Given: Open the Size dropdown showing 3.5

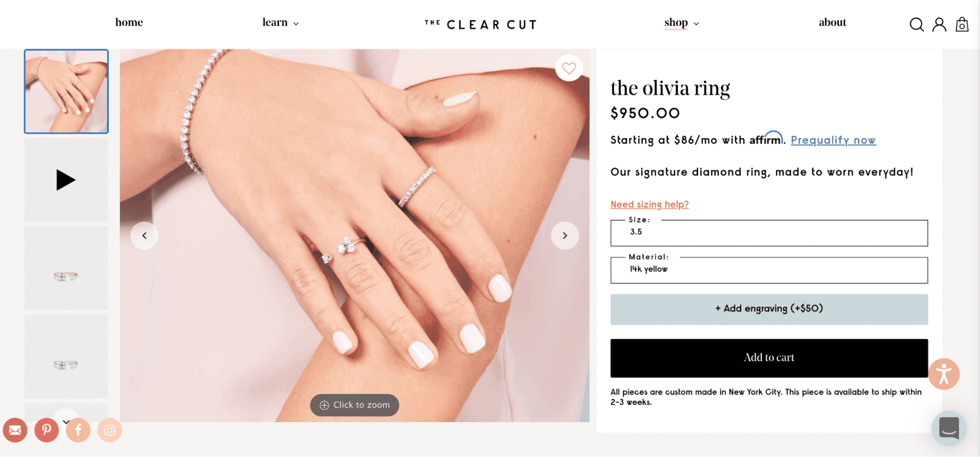Looking at the screenshot, I should (769, 233).
